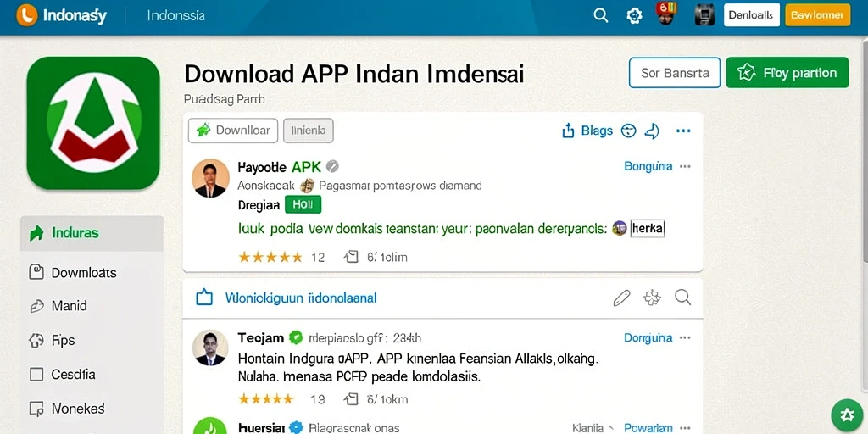The height and width of the screenshot is (434, 868).
Task: Click the Blags link
Action: click(x=597, y=131)
